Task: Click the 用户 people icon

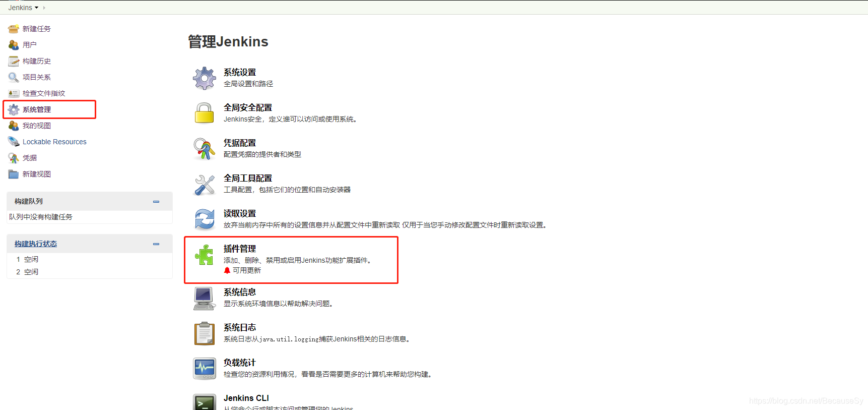Action: coord(14,45)
